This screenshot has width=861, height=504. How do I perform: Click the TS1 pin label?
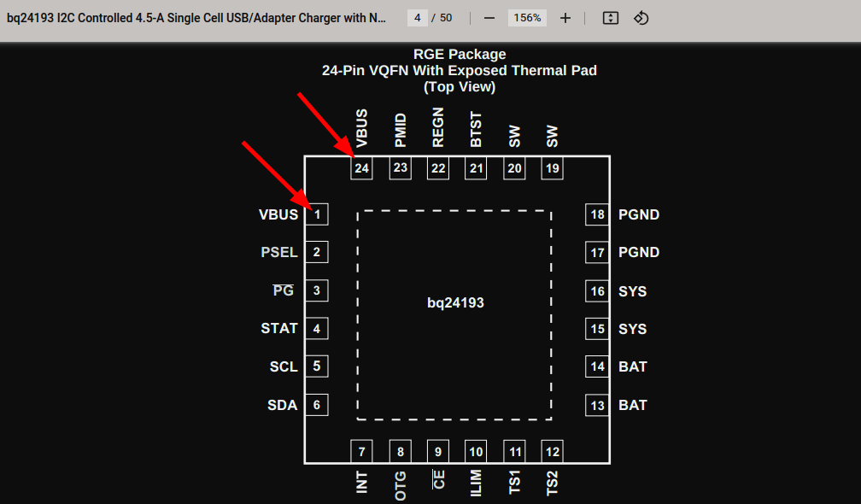point(514,482)
